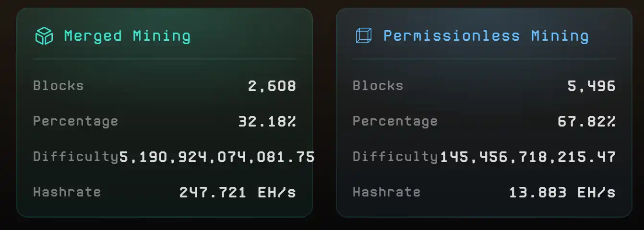
Task: Click the Blocks label in Permissionless Mining
Action: 378,86
